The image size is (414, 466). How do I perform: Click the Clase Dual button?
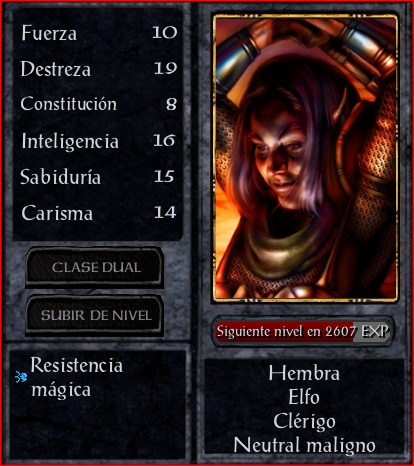[x=94, y=267]
